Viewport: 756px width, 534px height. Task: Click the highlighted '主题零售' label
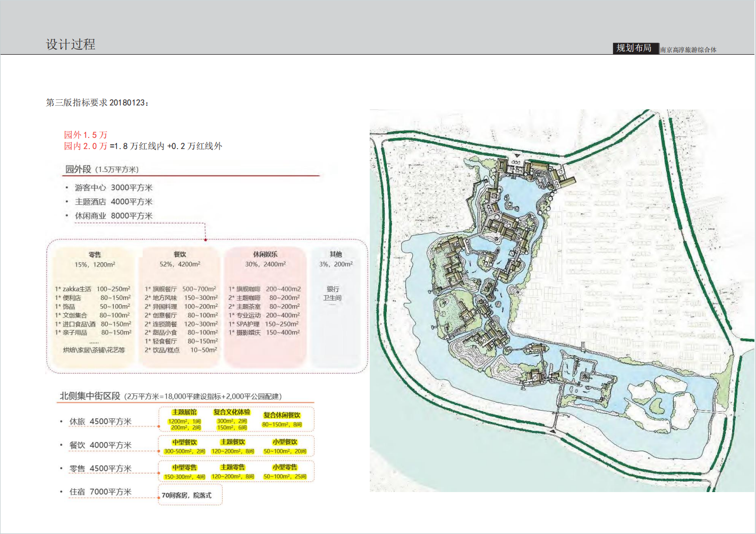click(x=233, y=468)
